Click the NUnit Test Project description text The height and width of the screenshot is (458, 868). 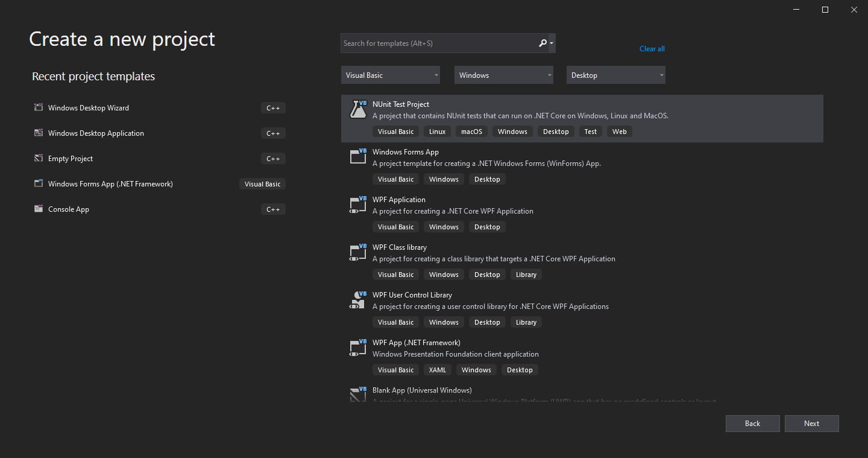(x=520, y=116)
